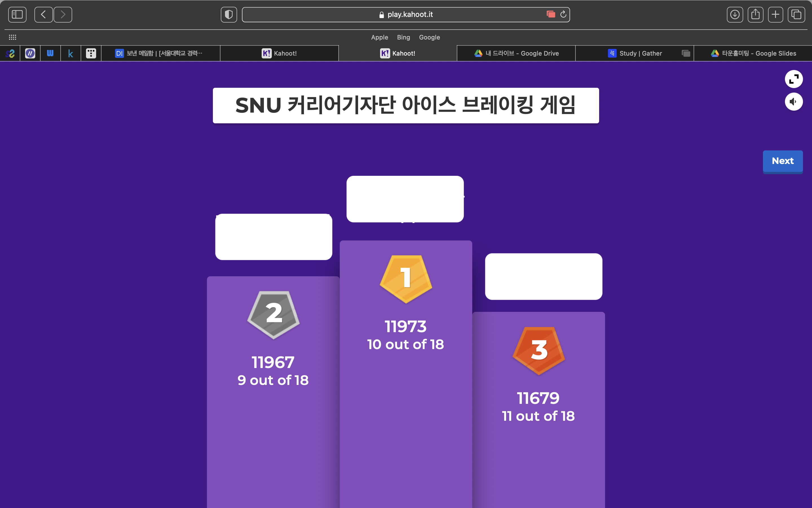Click the third place name card
812x508 pixels.
click(544, 277)
